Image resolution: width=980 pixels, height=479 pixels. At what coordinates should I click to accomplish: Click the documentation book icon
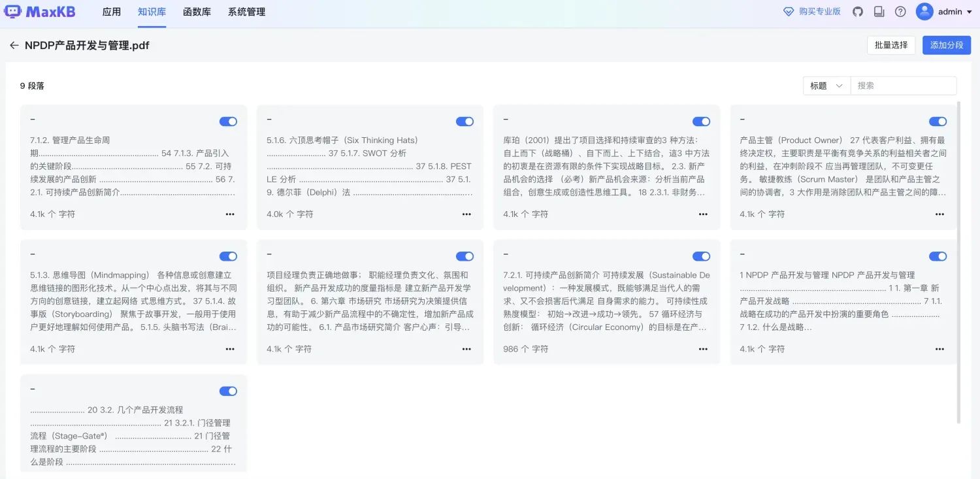[x=879, y=11]
